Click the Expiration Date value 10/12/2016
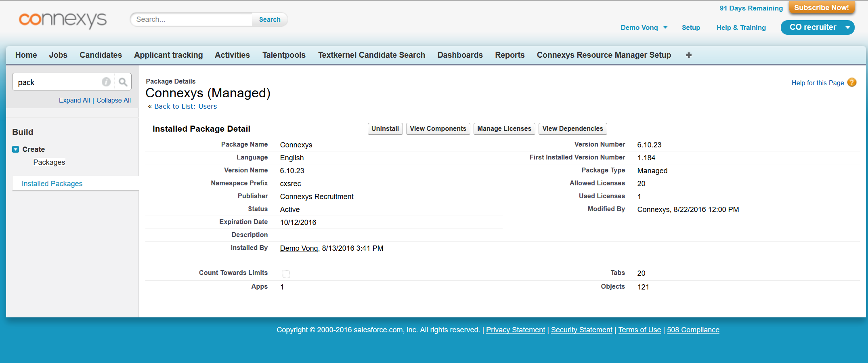Image resolution: width=868 pixels, height=363 pixels. 298,222
